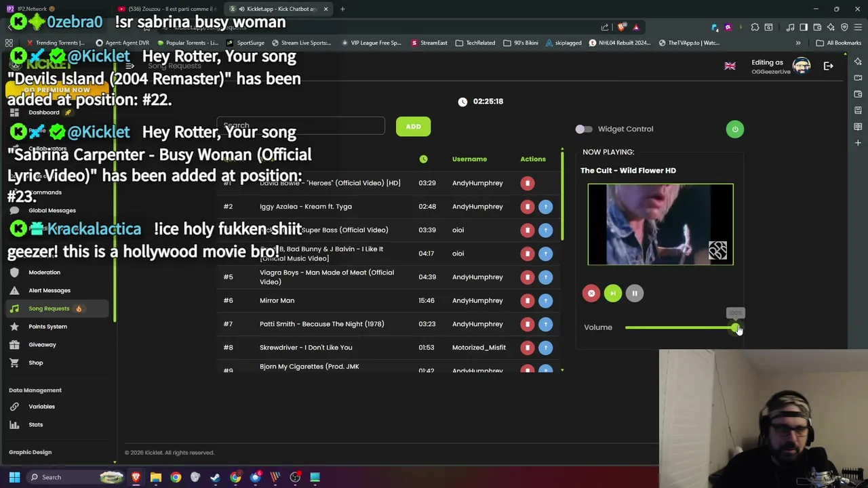Screen dimensions: 868x488
Task: Adjust the Volume slider
Action: (x=680, y=328)
